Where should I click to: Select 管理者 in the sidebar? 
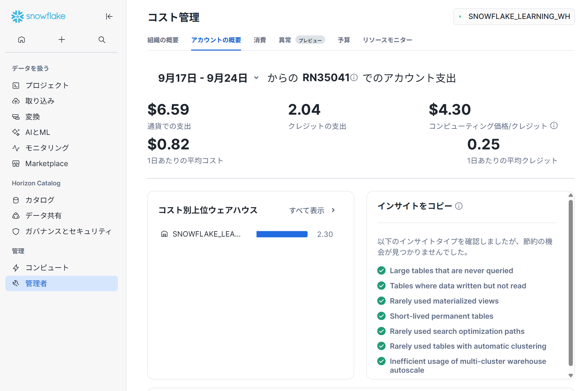pos(62,284)
